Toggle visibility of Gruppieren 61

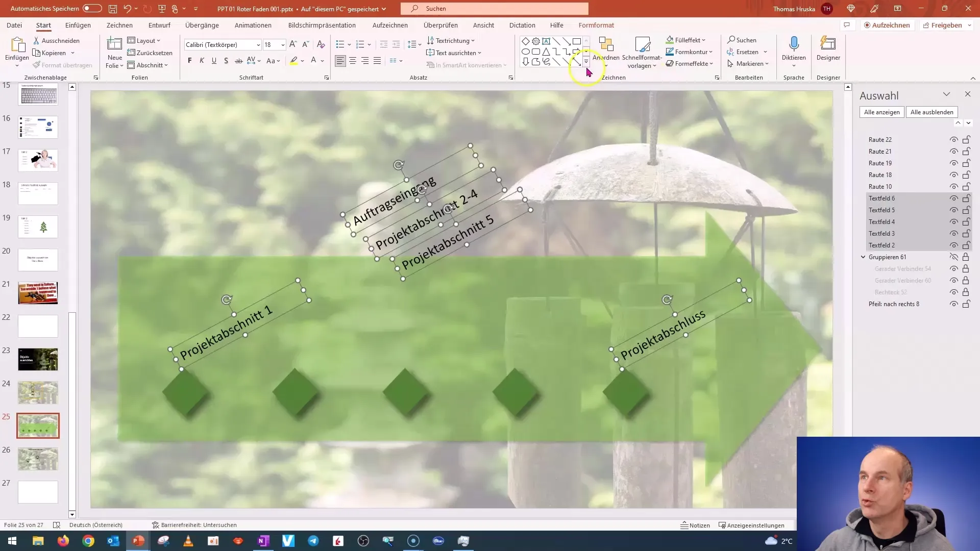coord(954,257)
